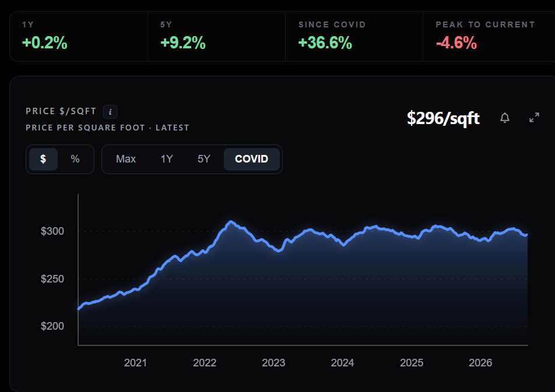This screenshot has width=555, height=392.
Task: Click the 2022 peak on the price line
Action: click(x=231, y=222)
